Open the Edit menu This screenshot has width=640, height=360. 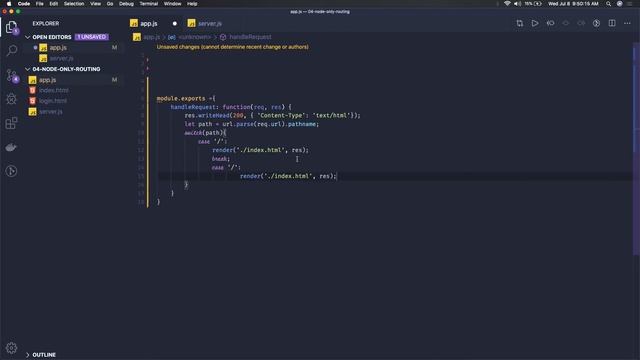[53, 4]
